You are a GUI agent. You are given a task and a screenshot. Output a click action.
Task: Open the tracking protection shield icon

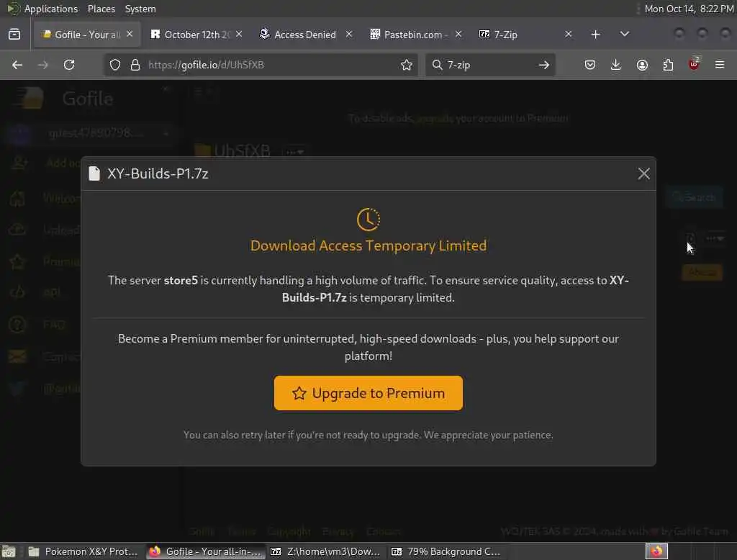[x=115, y=65]
